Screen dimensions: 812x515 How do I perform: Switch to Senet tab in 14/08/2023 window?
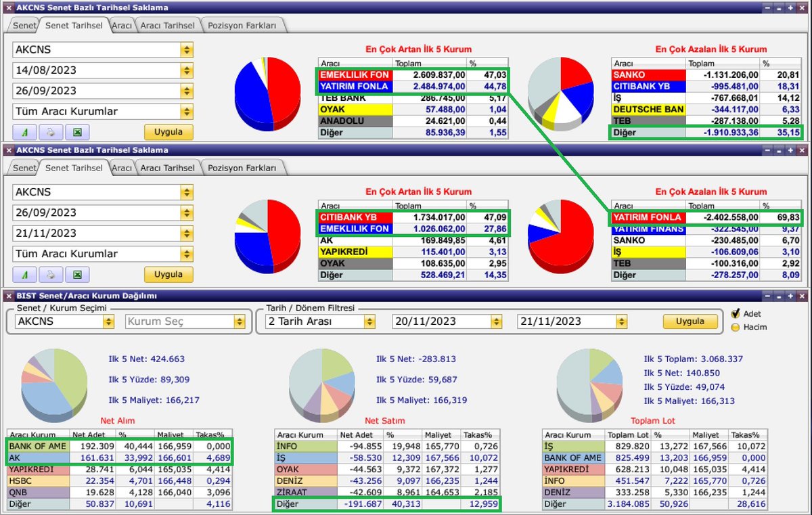(x=24, y=25)
